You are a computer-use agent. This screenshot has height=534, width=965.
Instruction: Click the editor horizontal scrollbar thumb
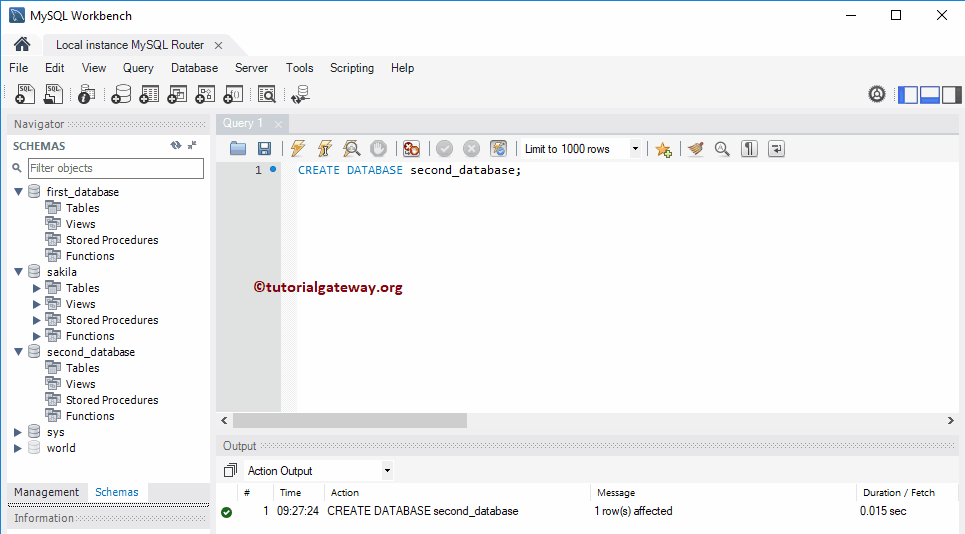click(350, 421)
